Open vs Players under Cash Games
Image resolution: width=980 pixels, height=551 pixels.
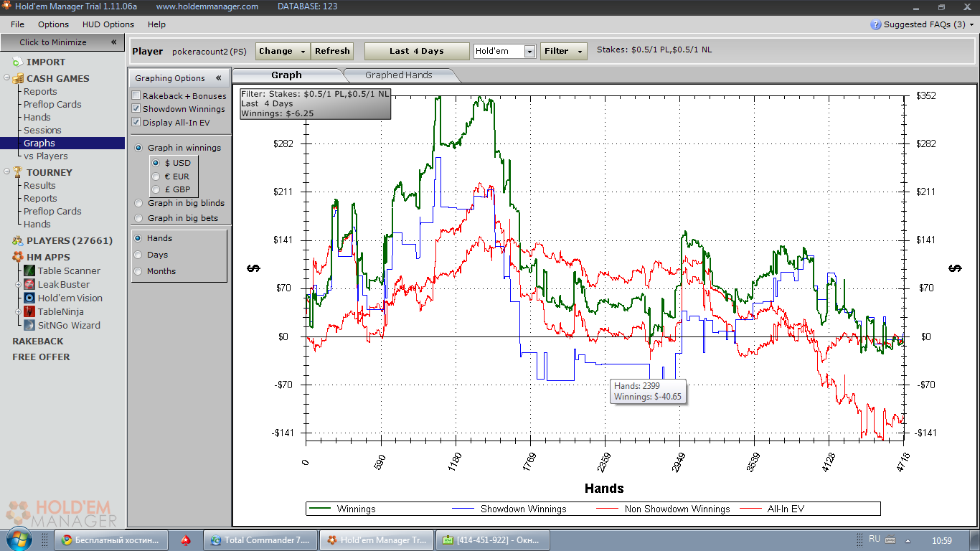coord(46,156)
